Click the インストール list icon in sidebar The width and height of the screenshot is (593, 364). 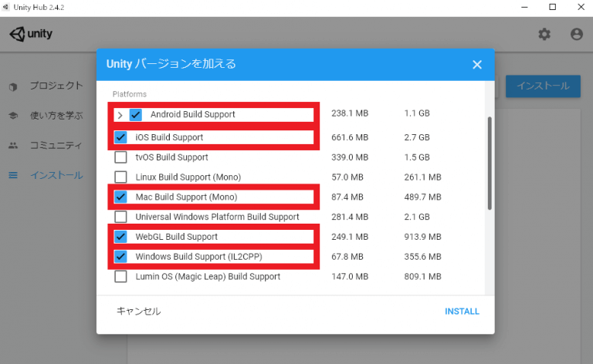point(13,175)
